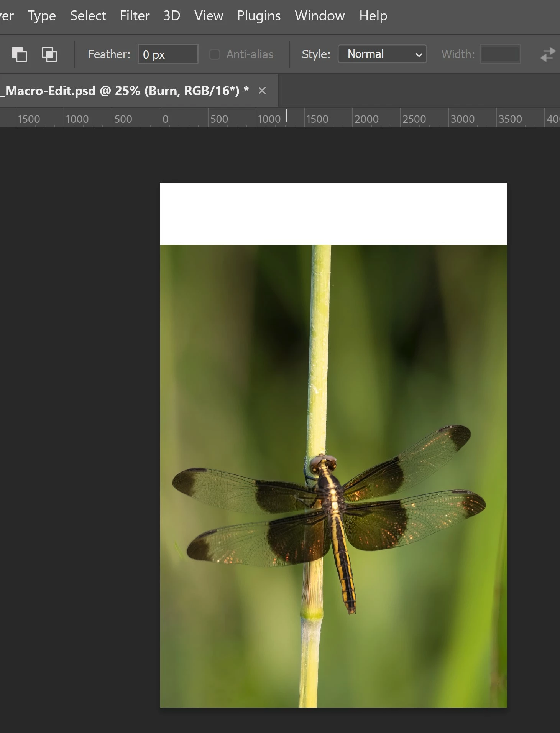Open the Type menu
Viewport: 560px width, 733px height.
42,16
